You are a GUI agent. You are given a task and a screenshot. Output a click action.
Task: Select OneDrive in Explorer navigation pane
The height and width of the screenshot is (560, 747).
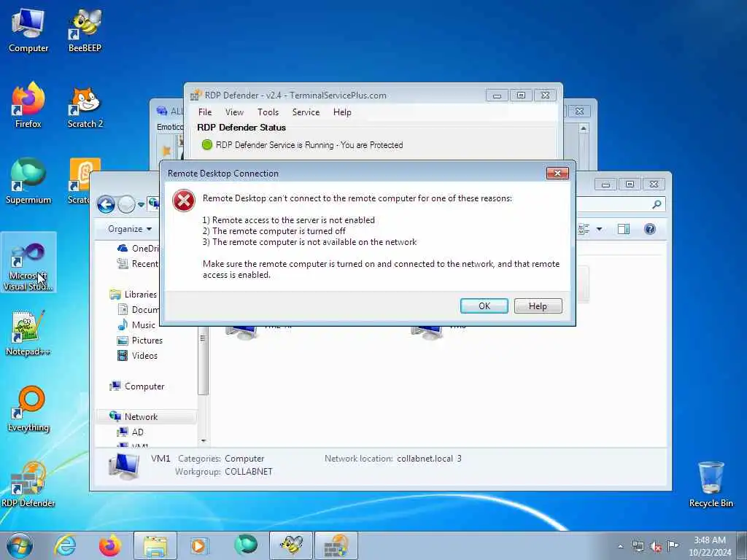click(138, 248)
